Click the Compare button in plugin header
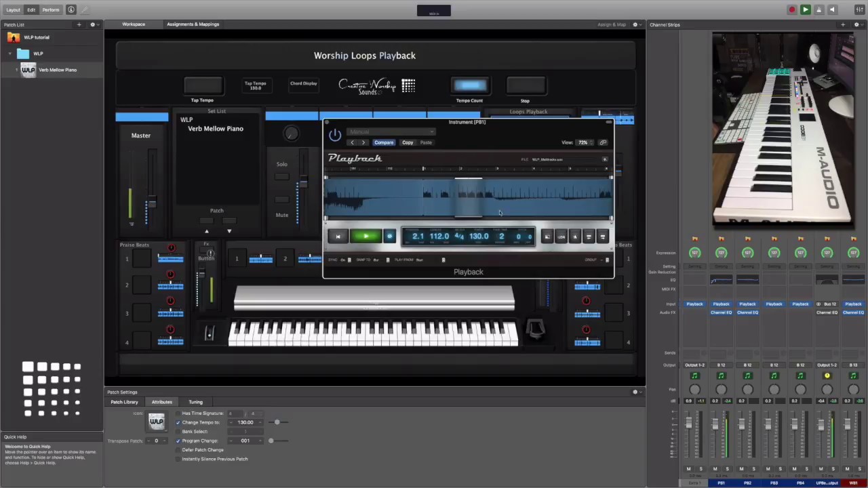This screenshot has height=488, width=868. [x=384, y=142]
